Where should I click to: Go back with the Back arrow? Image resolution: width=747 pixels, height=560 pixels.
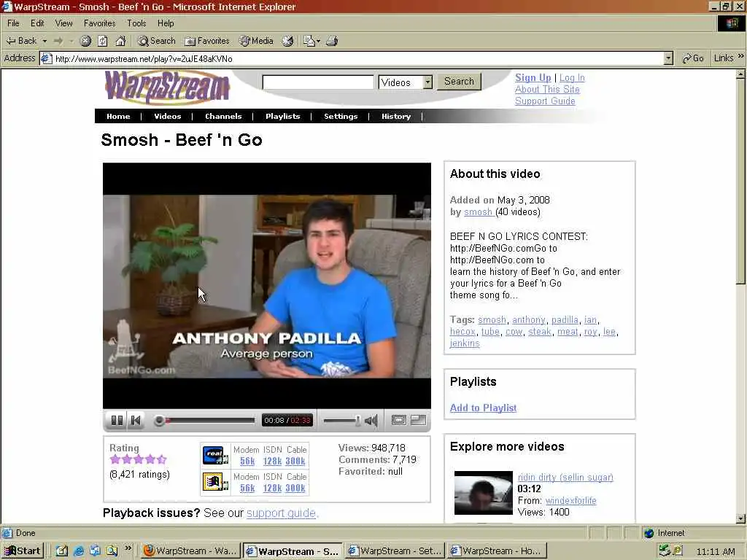coord(21,41)
